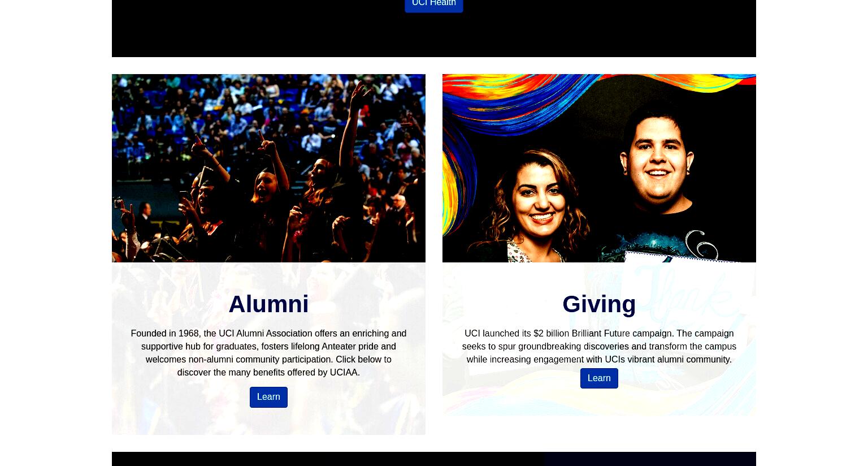Click the Brilliant Future campaign paragraph
Screen dimensions: 868x466
coord(599,346)
